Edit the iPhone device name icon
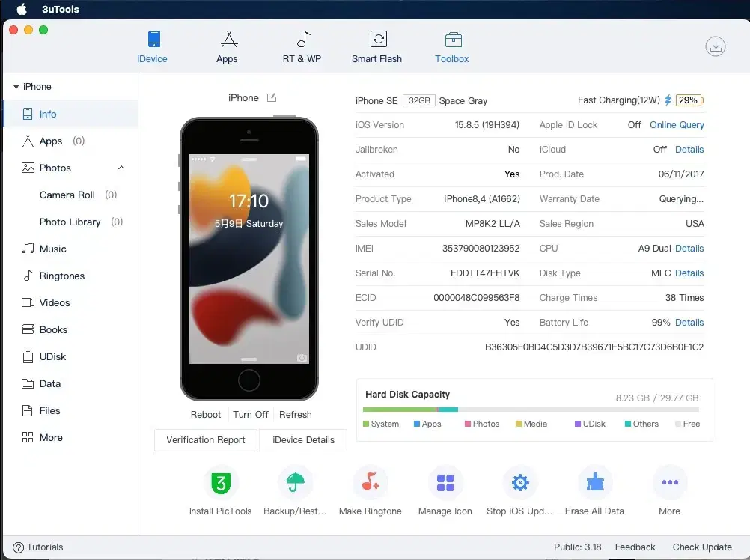 click(x=271, y=97)
